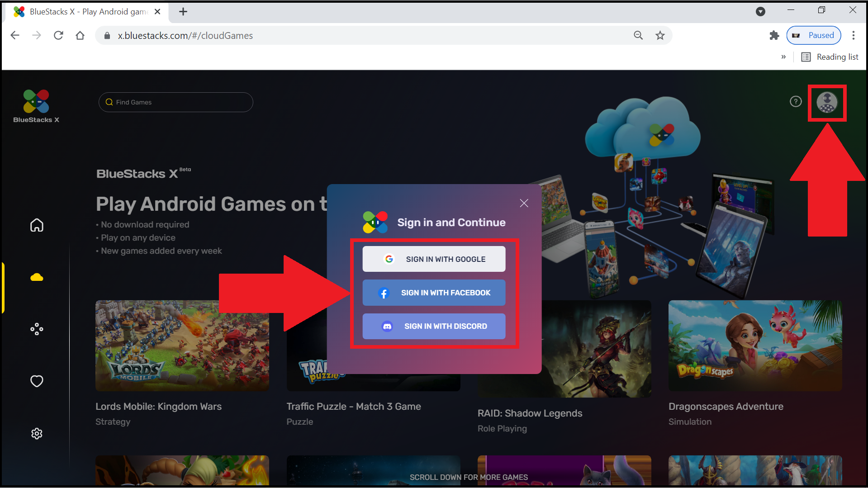Image resolution: width=868 pixels, height=488 pixels.
Task: Open the Favorites heart icon
Action: click(37, 381)
